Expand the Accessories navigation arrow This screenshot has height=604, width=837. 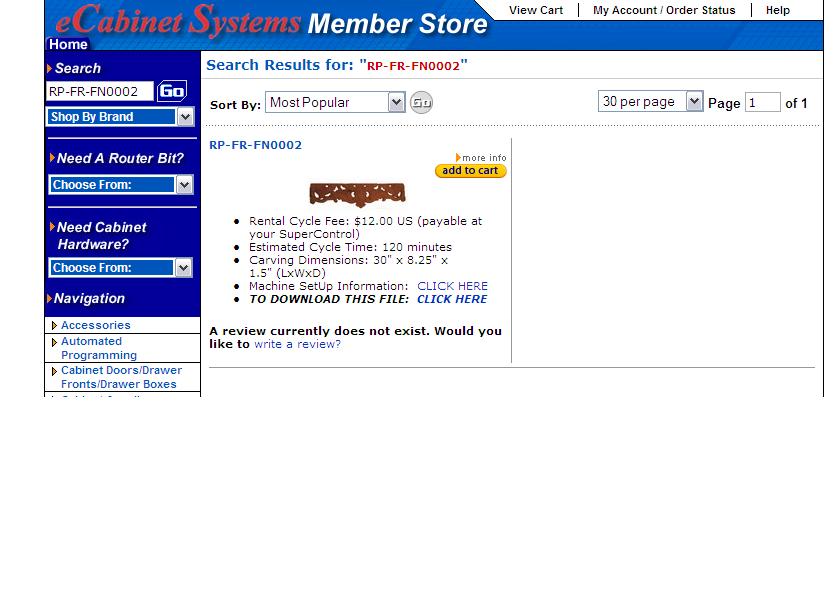click(x=54, y=325)
